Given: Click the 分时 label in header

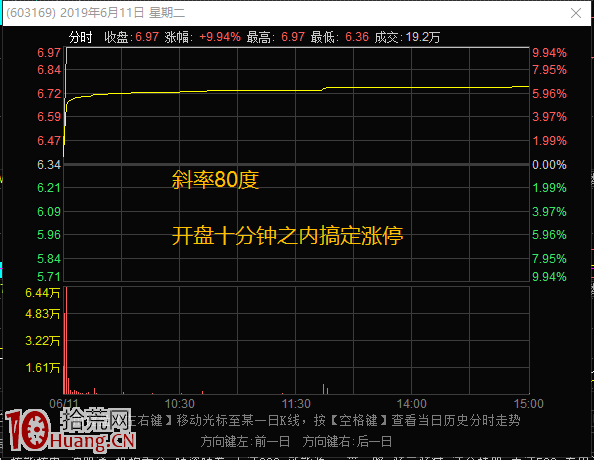Looking at the screenshot, I should pos(80,37).
